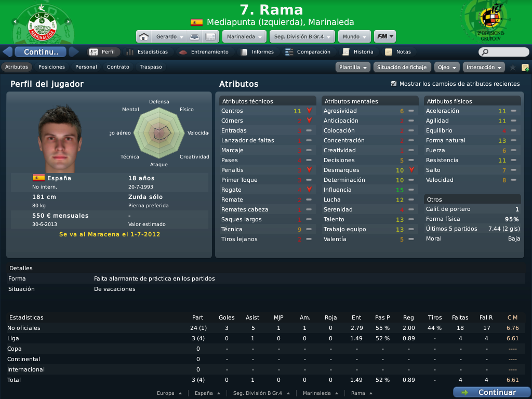532x399 pixels.
Task: Open the Entrenamiento tab
Action: coord(204,52)
